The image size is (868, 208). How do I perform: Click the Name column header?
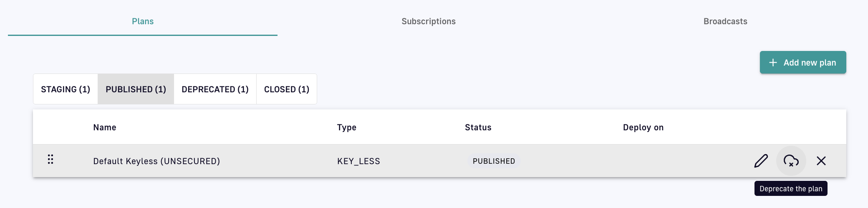(105, 127)
